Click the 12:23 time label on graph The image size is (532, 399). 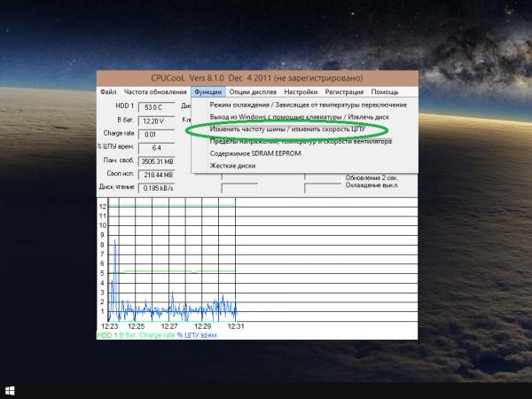click(110, 326)
